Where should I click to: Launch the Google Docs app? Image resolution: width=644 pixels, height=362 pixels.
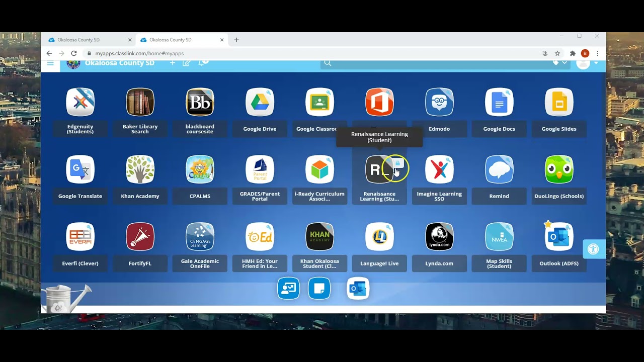(499, 102)
